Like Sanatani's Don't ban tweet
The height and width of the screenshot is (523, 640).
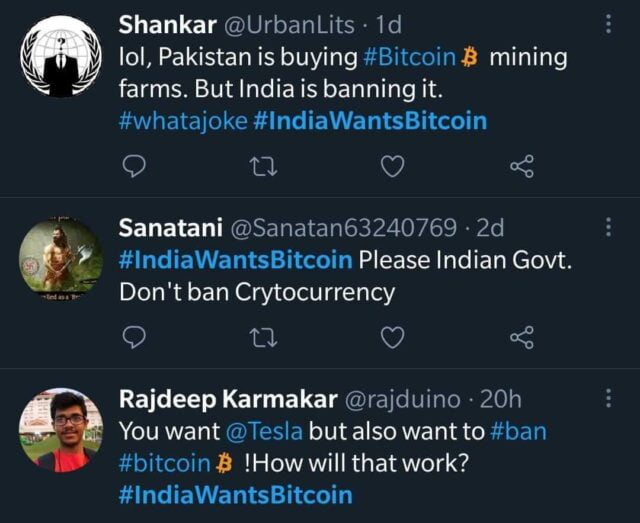pyautogui.click(x=393, y=339)
